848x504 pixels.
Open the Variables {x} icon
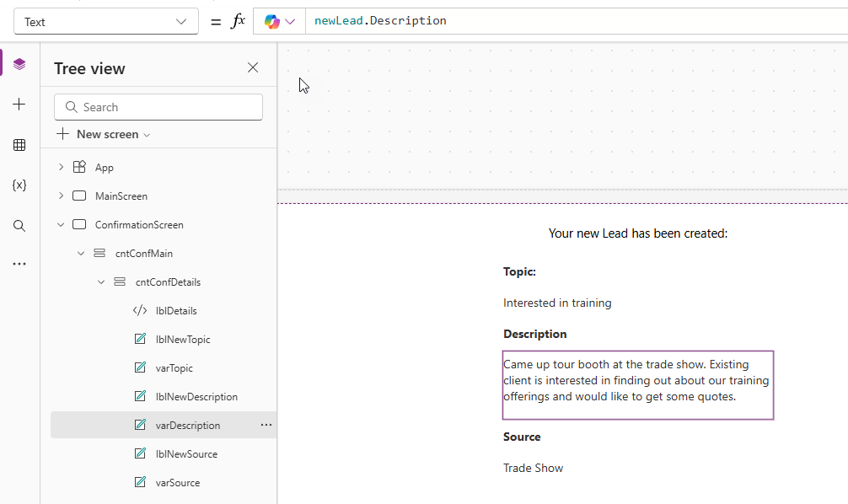(x=19, y=185)
